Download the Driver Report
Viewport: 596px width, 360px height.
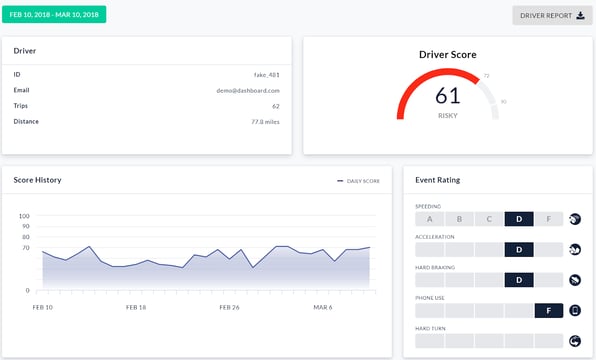552,16
